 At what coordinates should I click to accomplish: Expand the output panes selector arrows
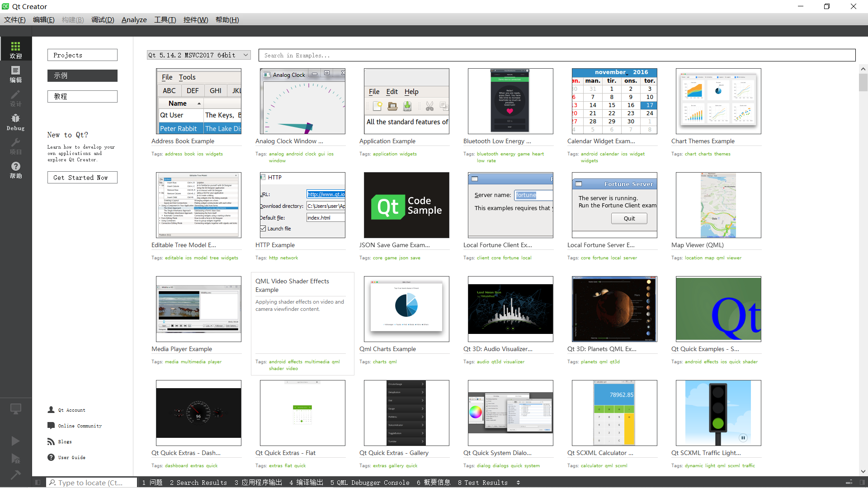tap(518, 483)
